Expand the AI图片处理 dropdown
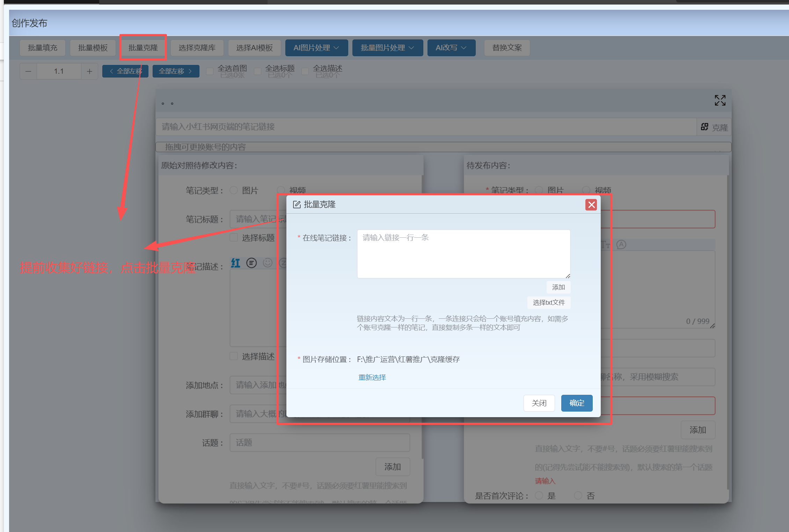This screenshot has height=532, width=789. point(316,48)
